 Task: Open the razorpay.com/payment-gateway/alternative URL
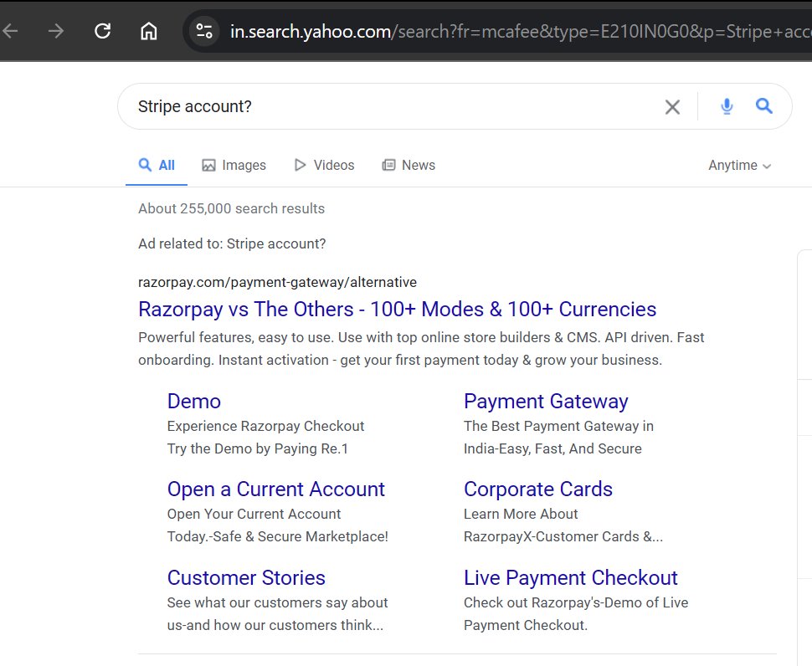tap(277, 282)
